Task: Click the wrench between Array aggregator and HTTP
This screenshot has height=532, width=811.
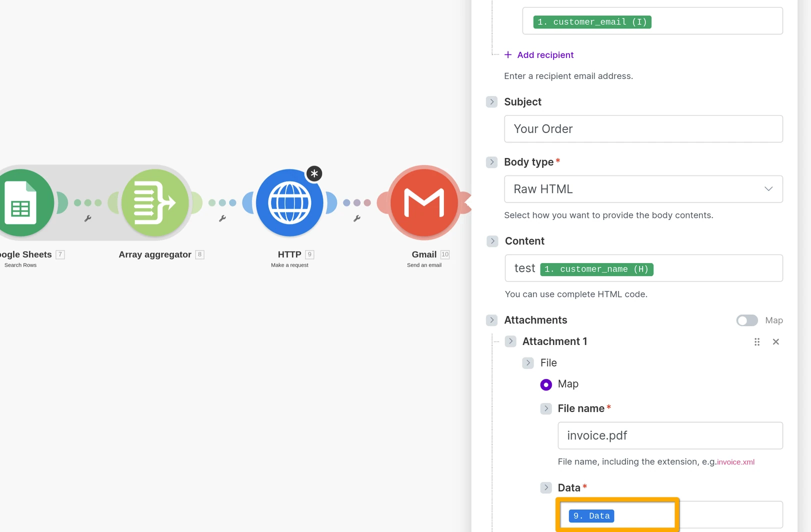Action: tap(222, 218)
